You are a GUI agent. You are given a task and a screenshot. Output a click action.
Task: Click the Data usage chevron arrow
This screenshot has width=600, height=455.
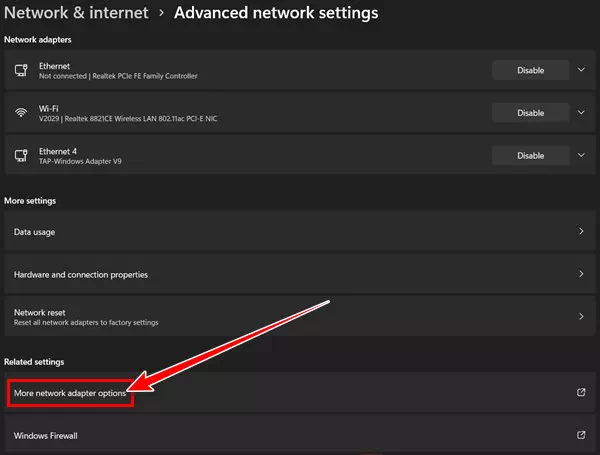tap(581, 231)
